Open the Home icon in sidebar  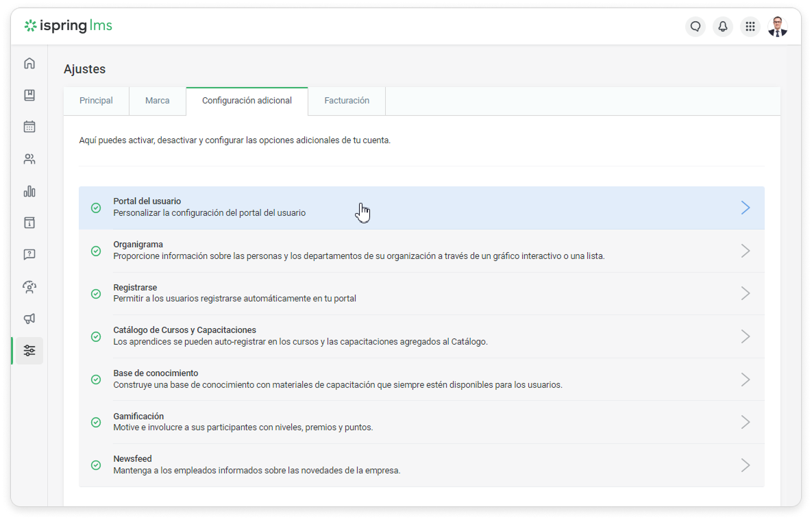coord(29,64)
